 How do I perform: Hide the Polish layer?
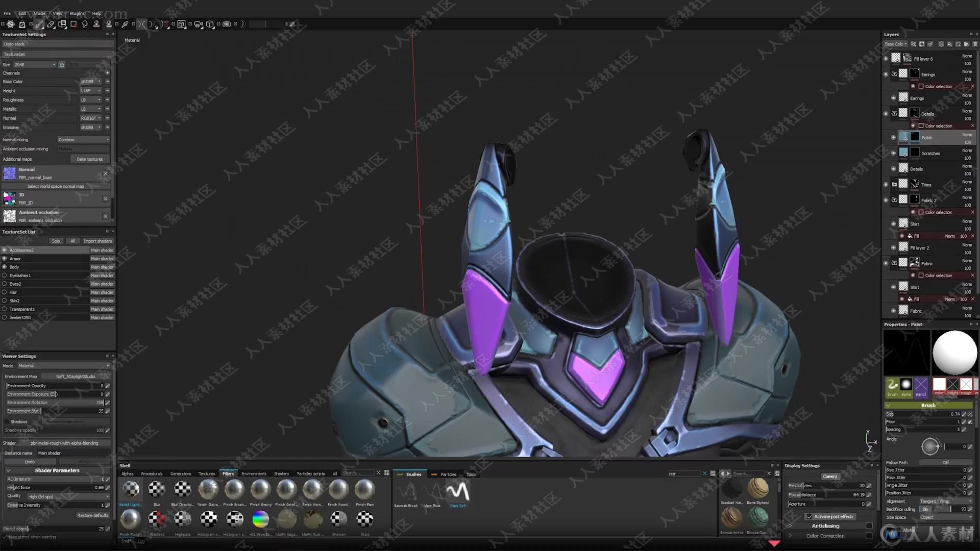(x=893, y=137)
